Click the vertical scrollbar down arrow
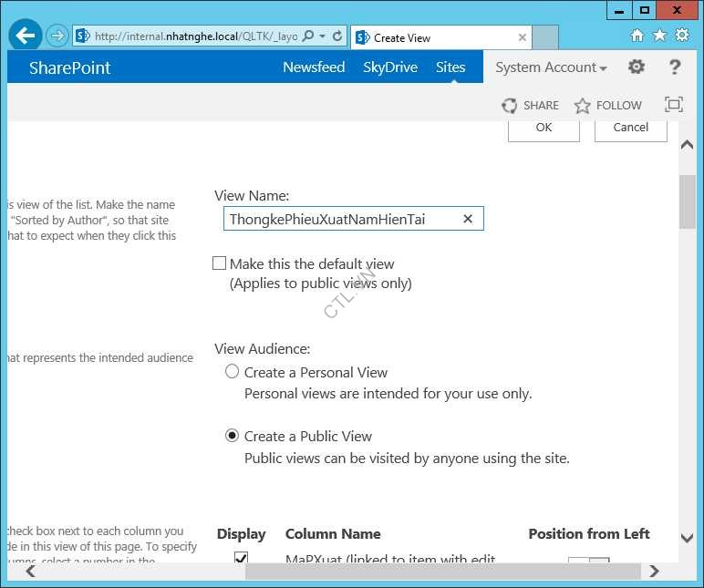704x588 pixels. pyautogui.click(x=688, y=538)
